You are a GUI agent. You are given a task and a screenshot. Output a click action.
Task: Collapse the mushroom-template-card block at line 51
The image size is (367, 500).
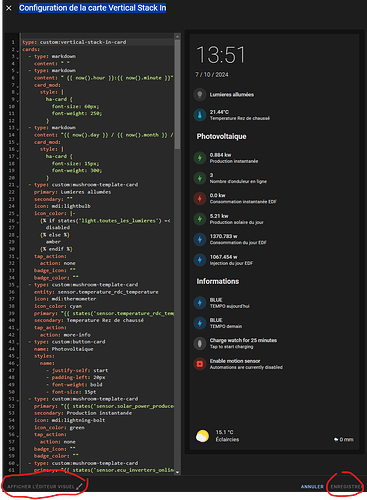tap(17, 400)
